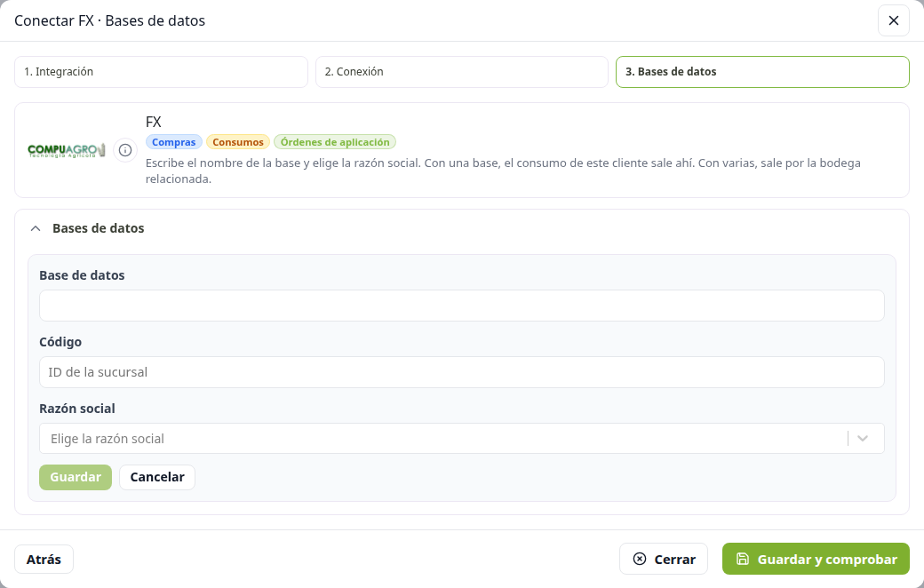
Task: Click the Compuagro logo
Action: (x=67, y=150)
